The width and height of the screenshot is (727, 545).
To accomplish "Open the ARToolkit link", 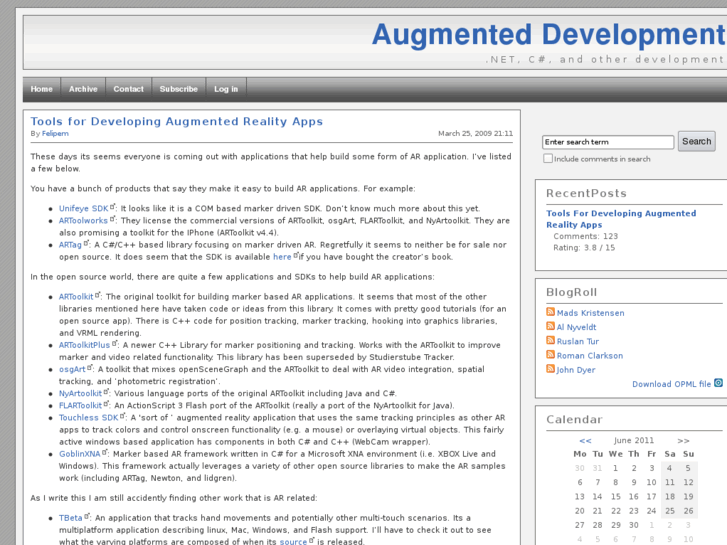I will pos(76,297).
